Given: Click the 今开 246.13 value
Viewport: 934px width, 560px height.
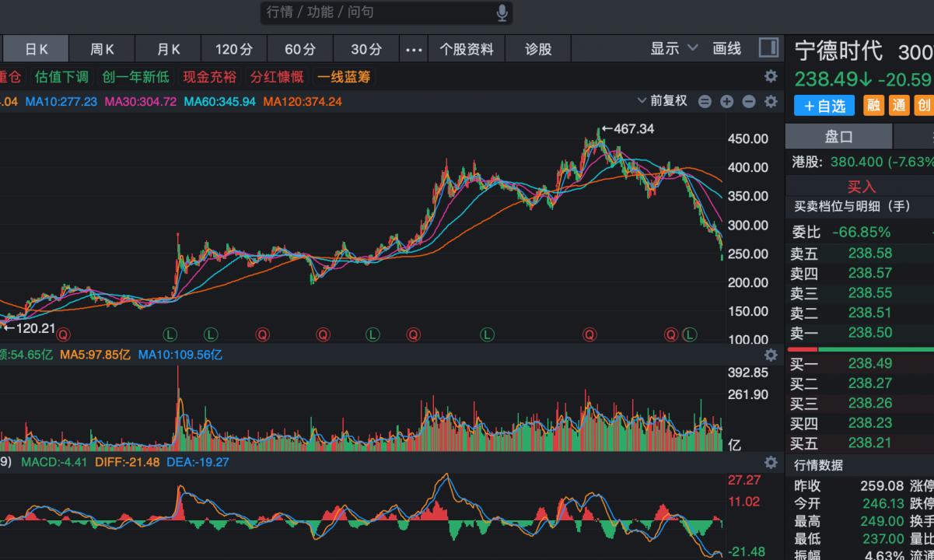Looking at the screenshot, I should 882,503.
